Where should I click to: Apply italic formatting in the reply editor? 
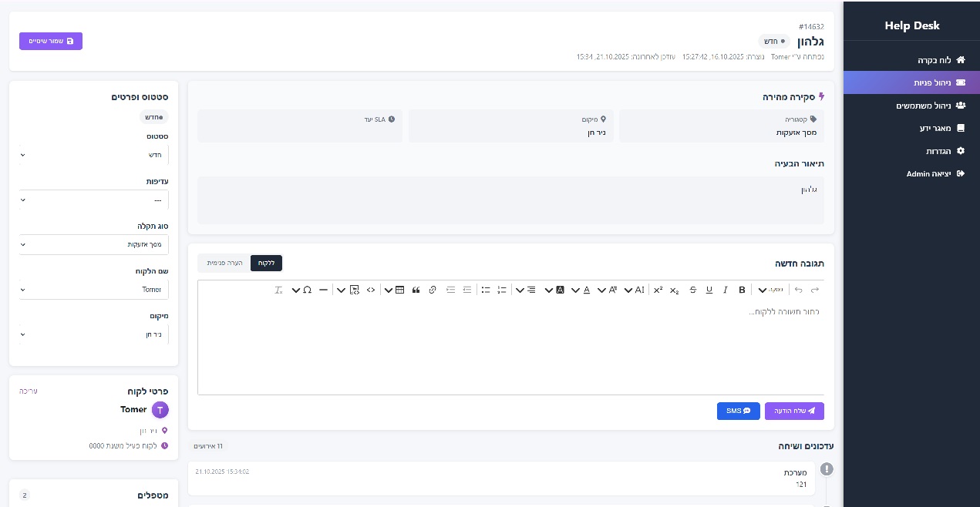click(726, 290)
